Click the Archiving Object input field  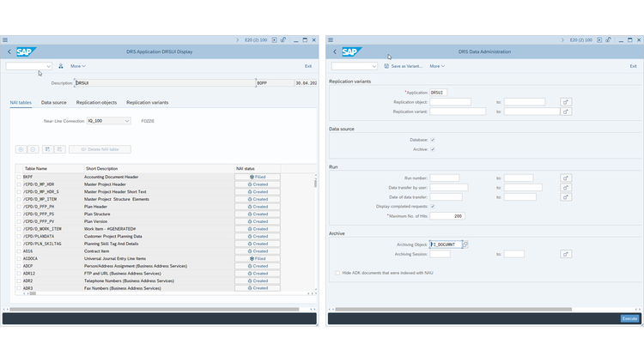point(446,244)
